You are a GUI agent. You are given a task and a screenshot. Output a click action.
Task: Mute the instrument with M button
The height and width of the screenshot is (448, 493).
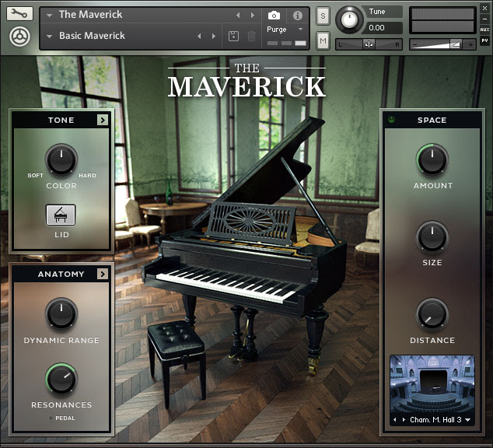pyautogui.click(x=323, y=40)
